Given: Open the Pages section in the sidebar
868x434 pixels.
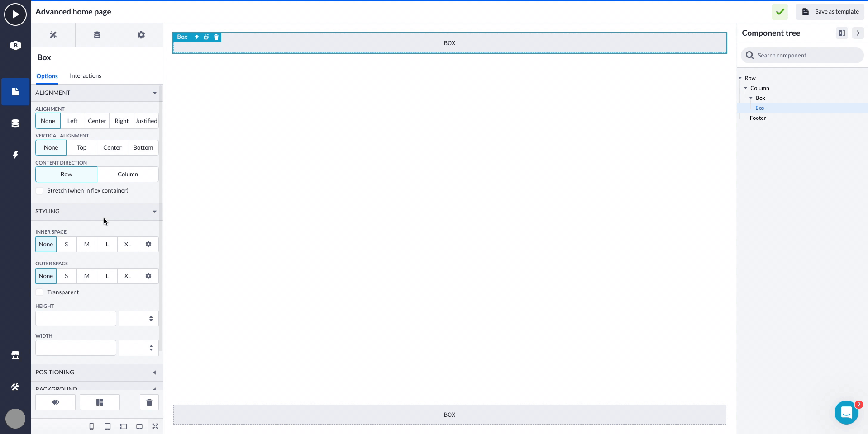Looking at the screenshot, I should [x=15, y=92].
